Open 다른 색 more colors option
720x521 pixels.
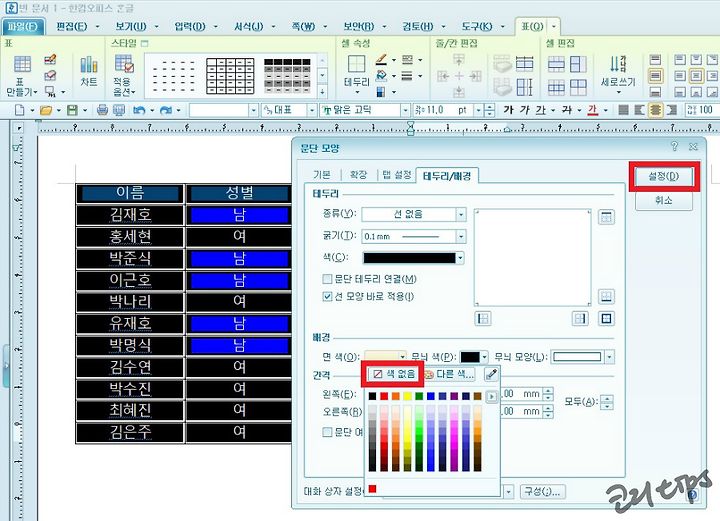(x=449, y=374)
